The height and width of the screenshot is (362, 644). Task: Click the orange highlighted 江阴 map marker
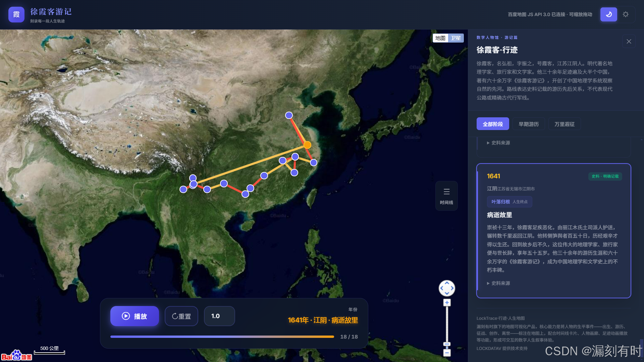point(307,145)
